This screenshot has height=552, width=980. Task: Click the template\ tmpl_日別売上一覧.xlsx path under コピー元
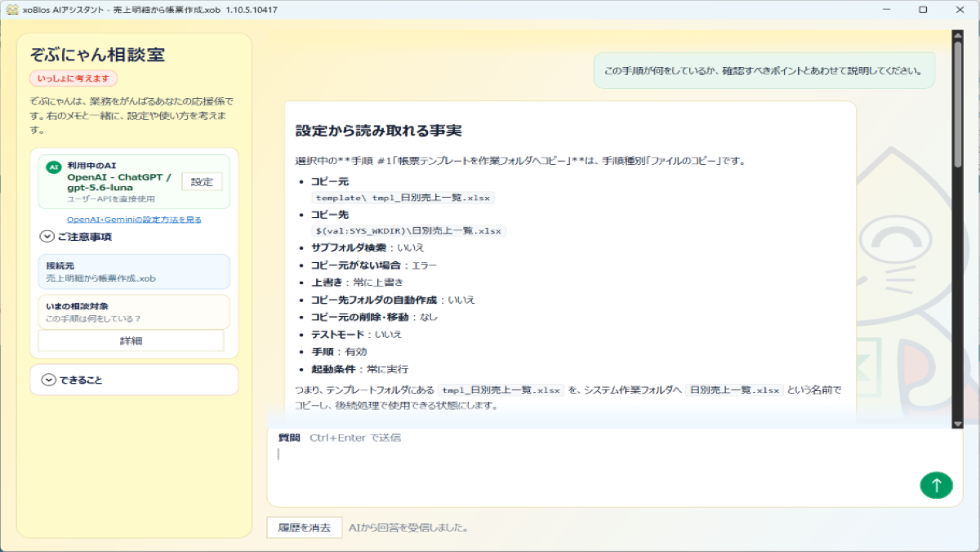tap(404, 198)
